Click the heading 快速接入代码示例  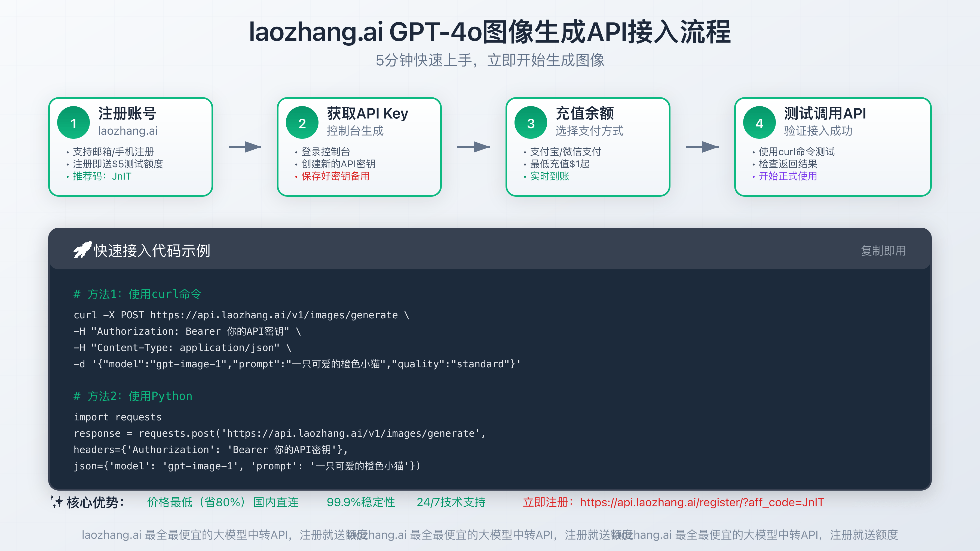(152, 251)
